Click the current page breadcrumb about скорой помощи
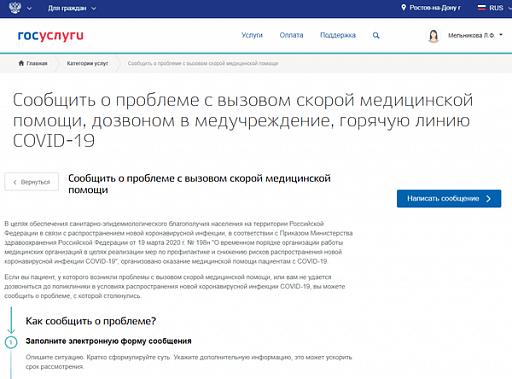 point(203,63)
